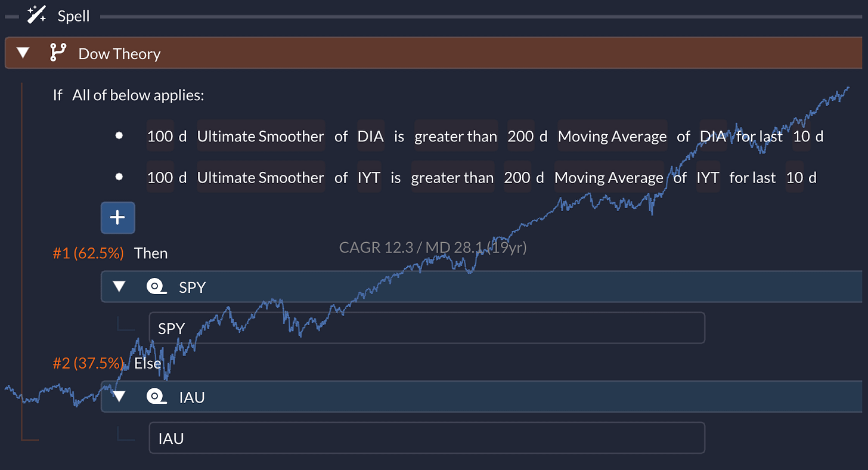868x470 pixels.
Task: Click the 'CAGR 12.3 / MD 28.1 (19yr)' text
Action: point(433,247)
